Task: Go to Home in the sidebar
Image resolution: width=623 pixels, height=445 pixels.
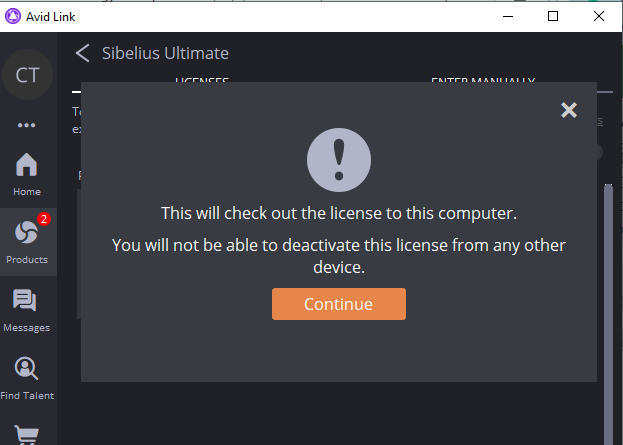Action: click(27, 172)
